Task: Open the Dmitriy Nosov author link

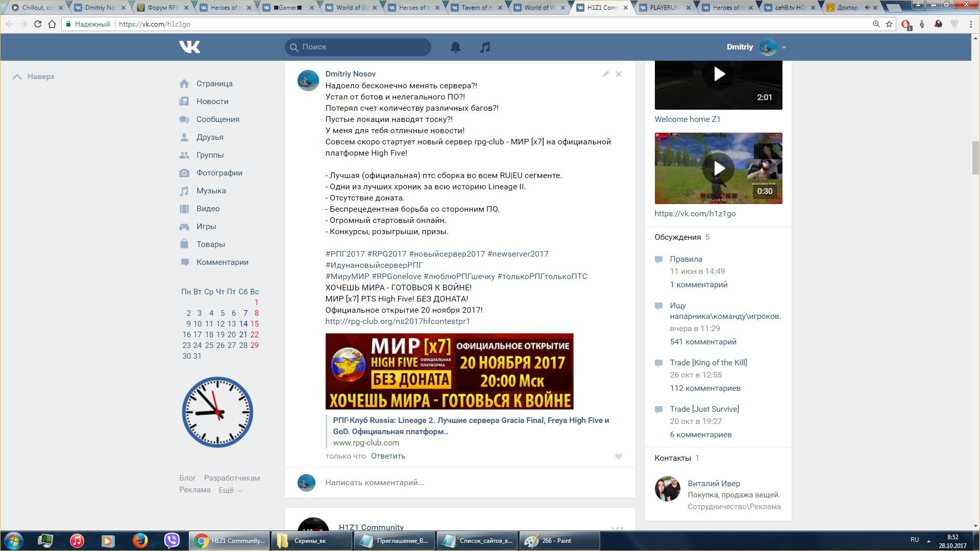Action: click(x=351, y=74)
